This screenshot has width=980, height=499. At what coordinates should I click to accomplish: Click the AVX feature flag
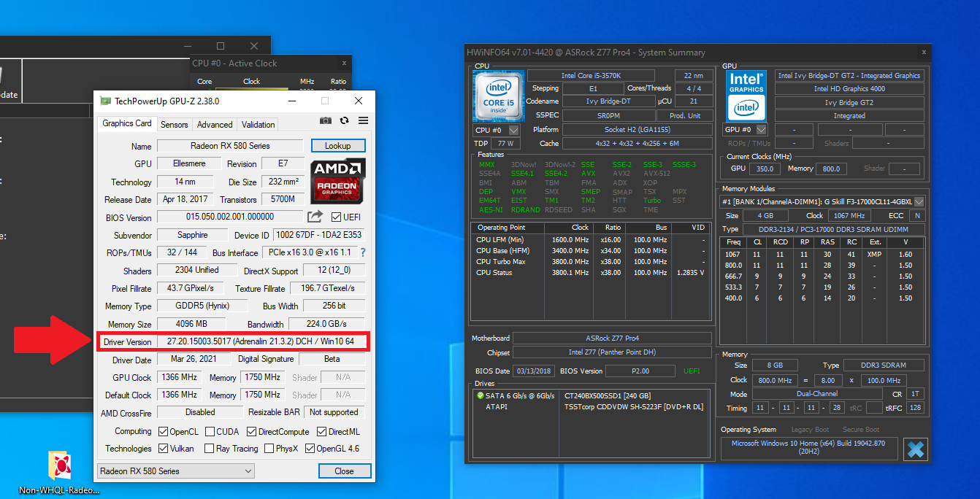click(588, 174)
